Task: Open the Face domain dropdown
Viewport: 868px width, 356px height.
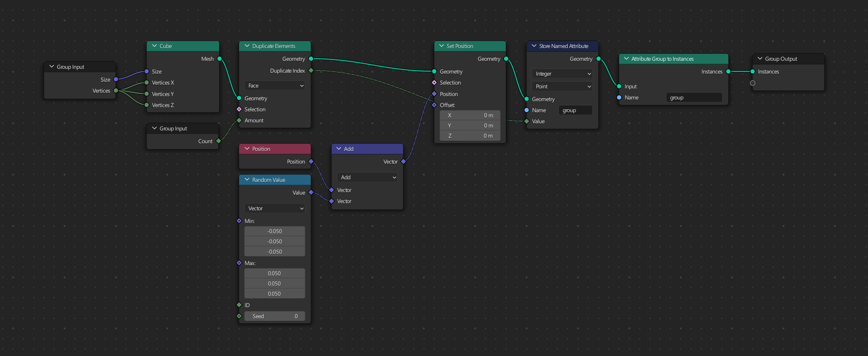Action: click(x=275, y=85)
